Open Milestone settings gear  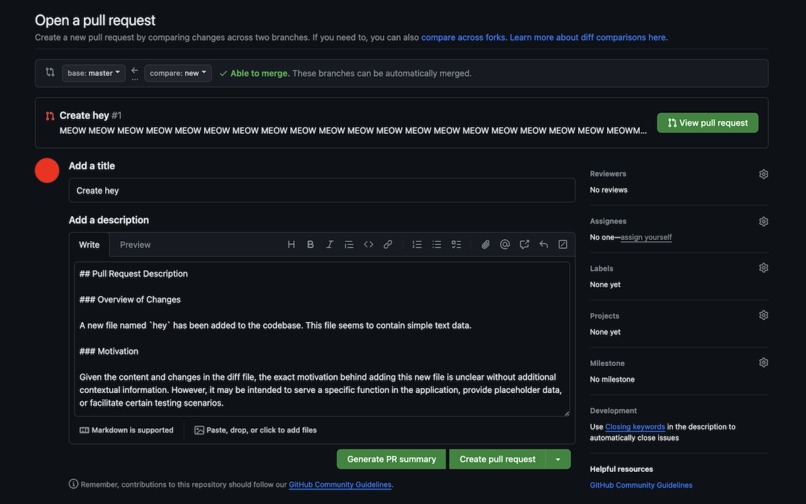tap(763, 363)
